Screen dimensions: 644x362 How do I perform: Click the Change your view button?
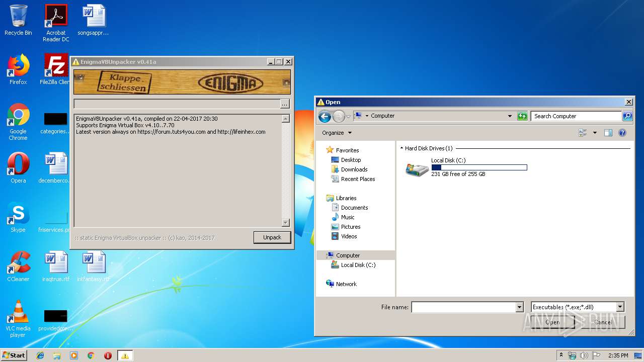coord(583,133)
